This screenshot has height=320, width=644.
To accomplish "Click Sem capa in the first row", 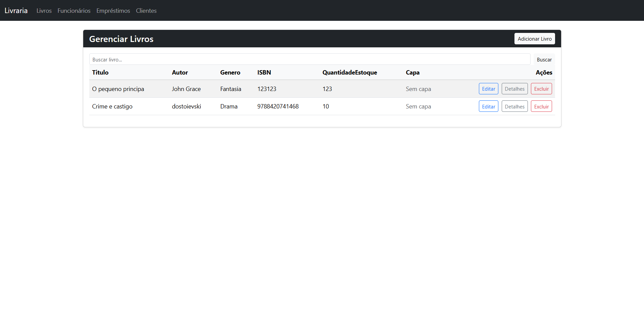I will (x=418, y=89).
